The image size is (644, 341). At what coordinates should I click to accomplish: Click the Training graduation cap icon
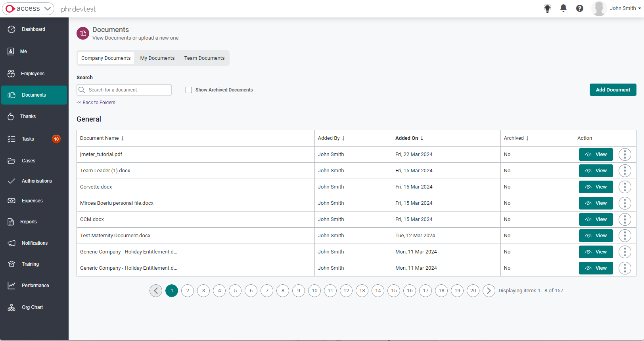click(11, 264)
